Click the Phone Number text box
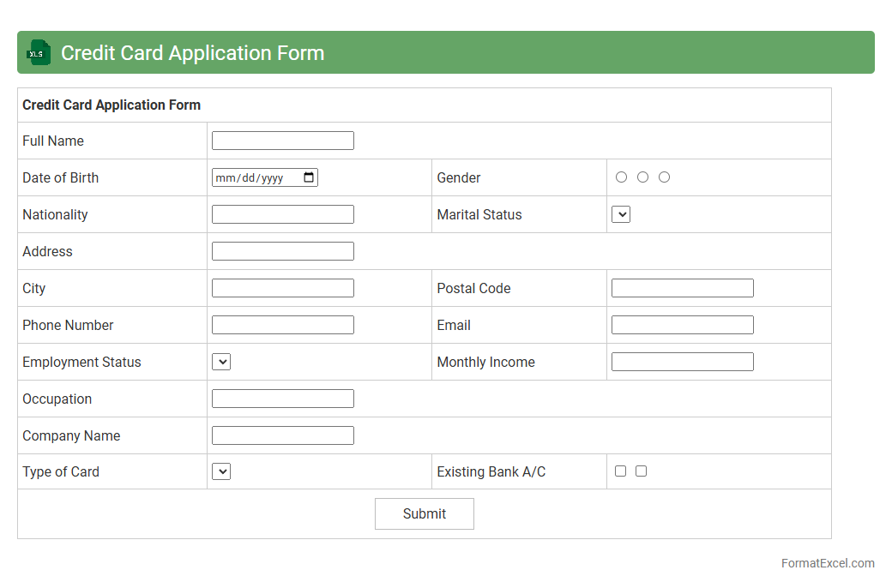This screenshot has height=588, width=892. point(283,325)
